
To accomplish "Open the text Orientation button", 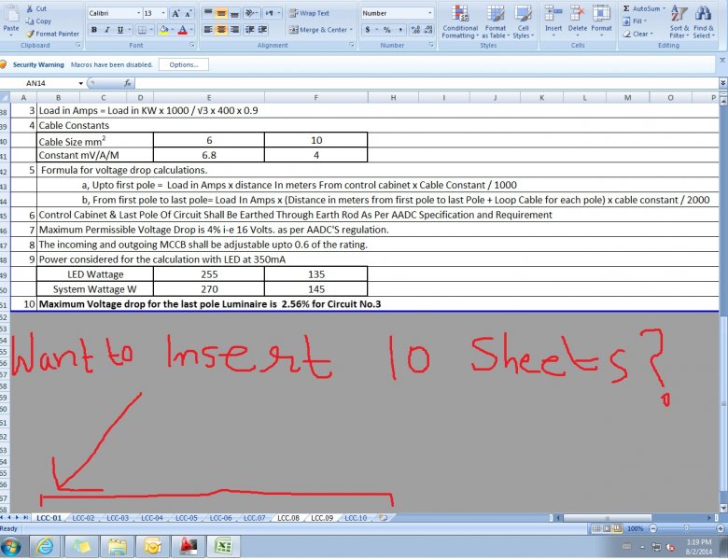I will [251, 13].
